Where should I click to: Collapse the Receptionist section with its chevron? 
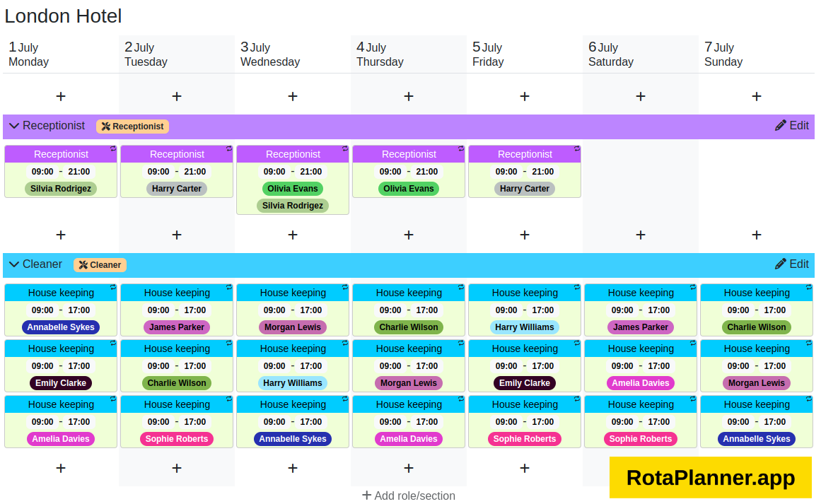[14, 125]
